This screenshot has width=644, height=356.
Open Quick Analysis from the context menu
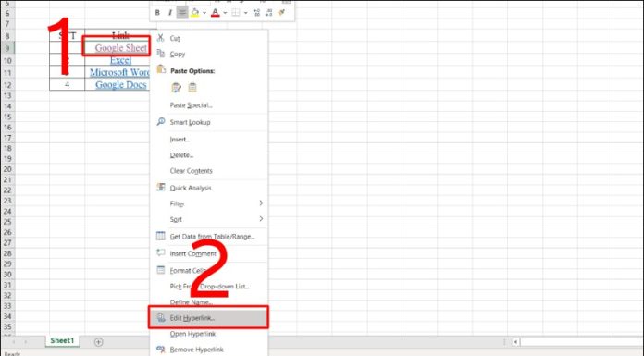[x=209, y=188]
